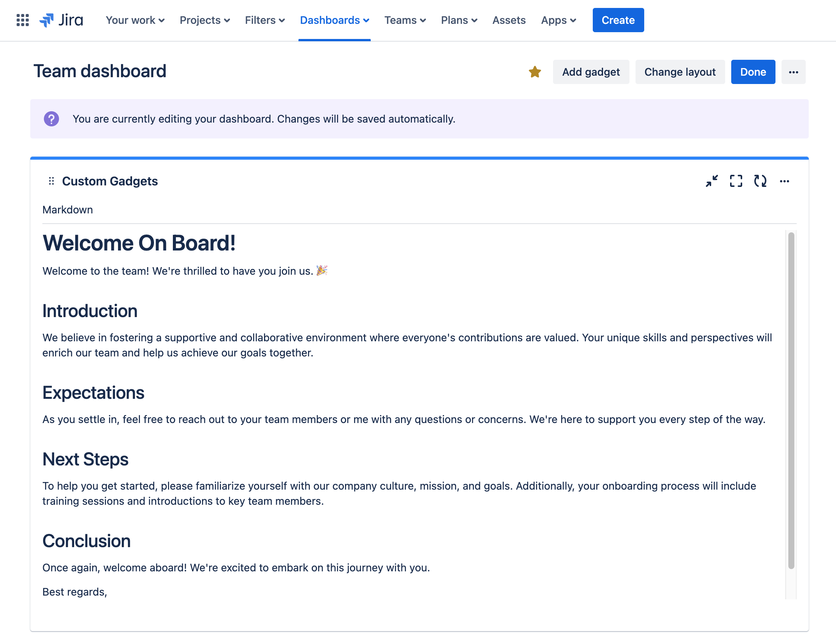Viewport: 836px width, 644px height.
Task: Open the Teams menu
Action: coord(405,20)
